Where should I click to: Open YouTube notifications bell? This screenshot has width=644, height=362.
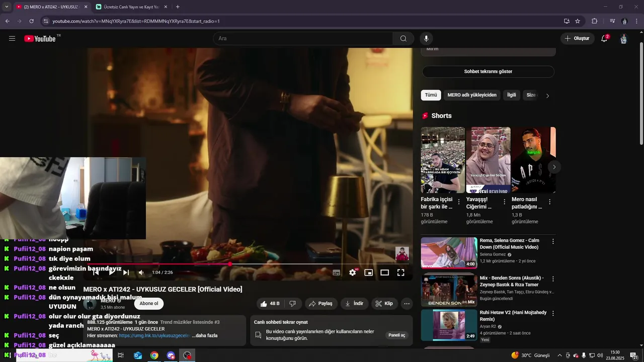[x=605, y=38]
